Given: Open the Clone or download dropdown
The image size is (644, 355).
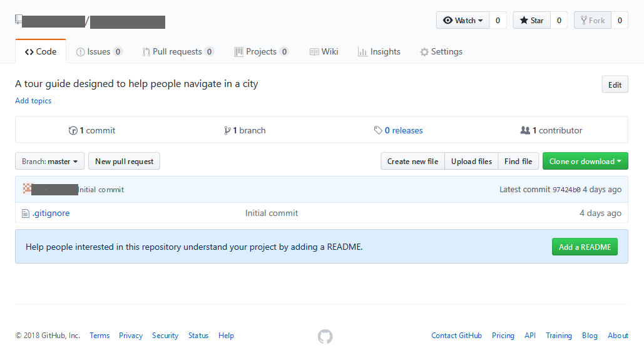Looking at the screenshot, I should pos(585,161).
